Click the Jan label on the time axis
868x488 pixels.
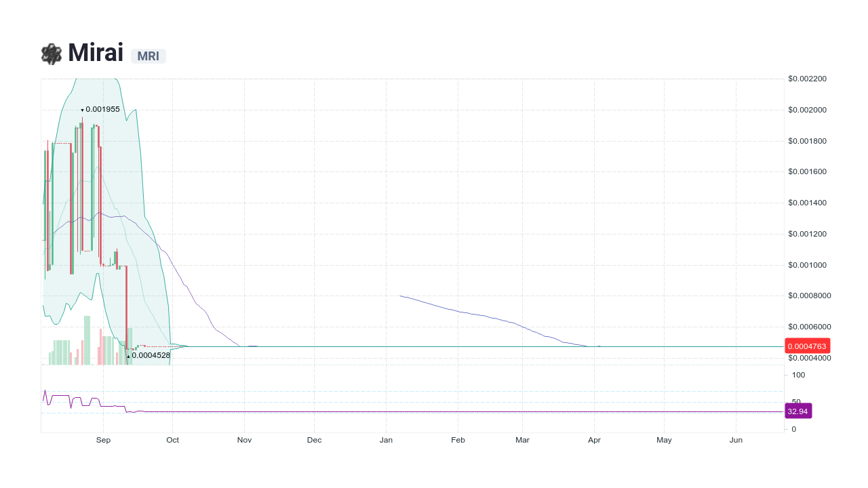tap(386, 440)
